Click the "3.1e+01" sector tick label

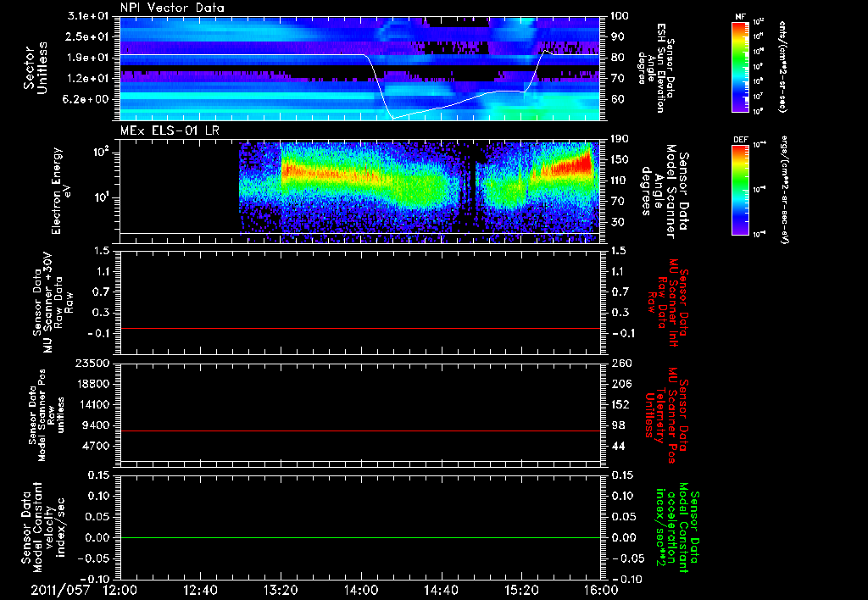(x=88, y=16)
